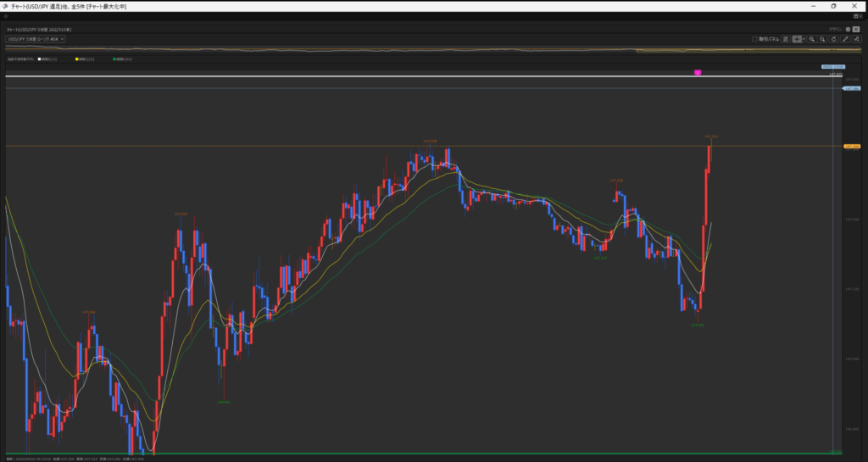The image size is (868, 462).
Task: Open the USD/JPY 5分足 chart type dropdown
Action: (x=36, y=39)
